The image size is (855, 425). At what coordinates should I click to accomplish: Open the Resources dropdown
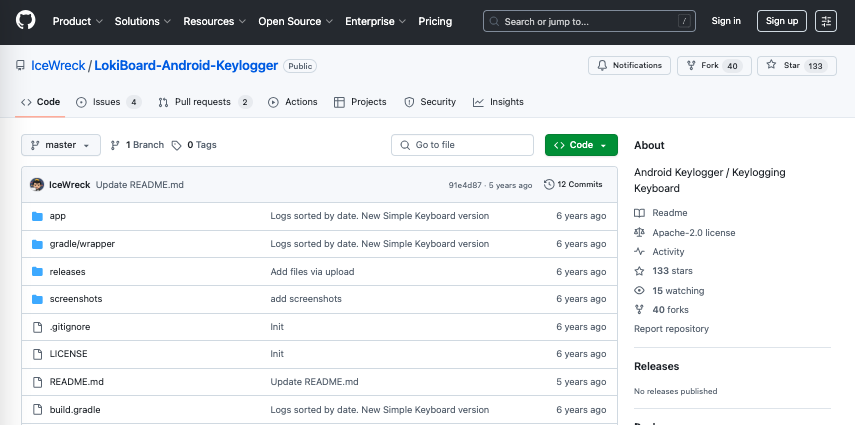click(214, 21)
